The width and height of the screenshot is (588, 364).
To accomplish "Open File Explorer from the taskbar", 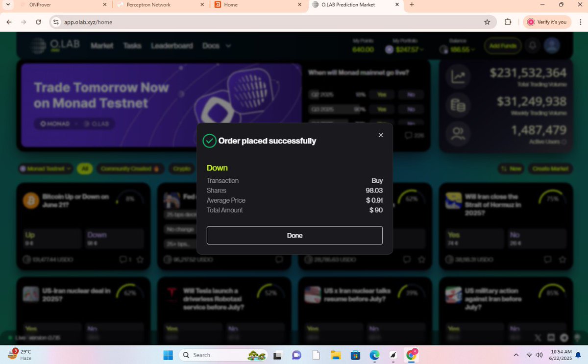I will click(336, 355).
